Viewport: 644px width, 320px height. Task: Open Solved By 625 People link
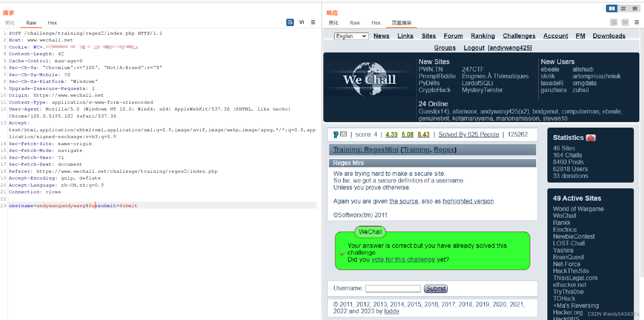(469, 134)
